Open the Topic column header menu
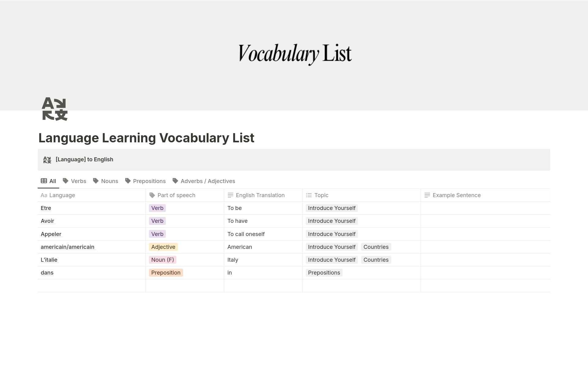The image size is (588, 367). point(321,195)
